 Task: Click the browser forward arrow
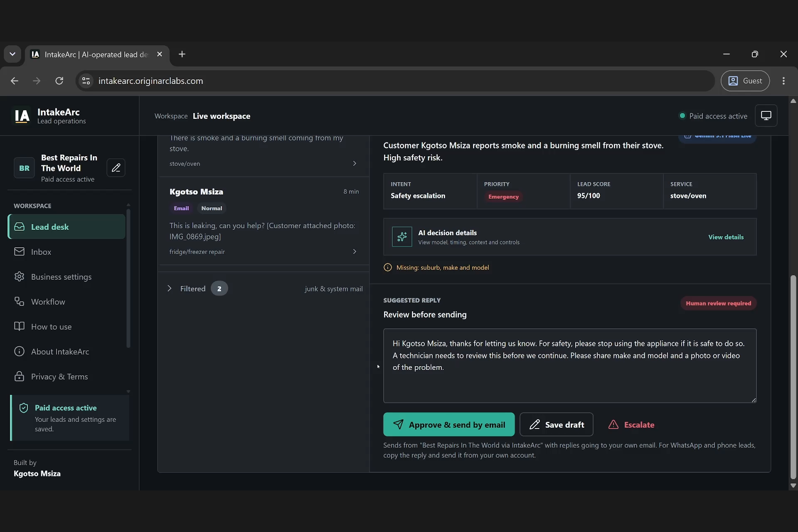(x=37, y=81)
